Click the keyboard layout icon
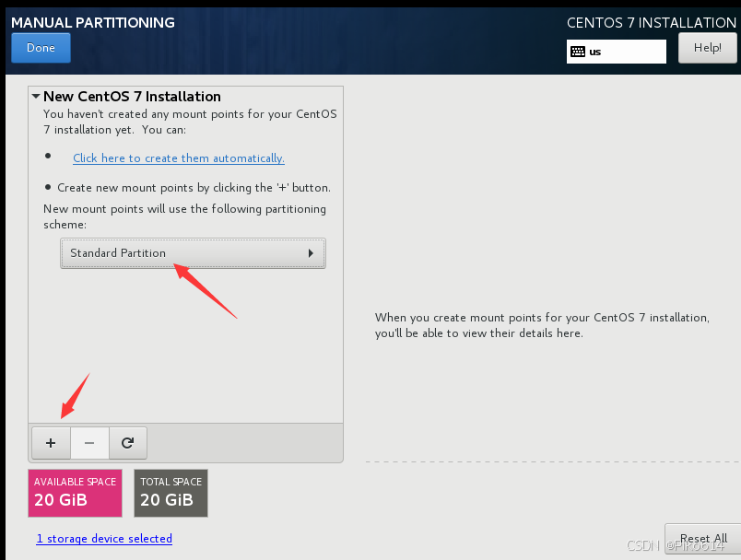 [578, 52]
